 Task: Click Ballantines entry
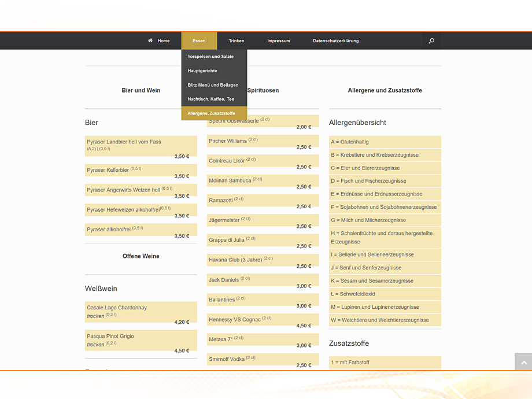click(x=263, y=300)
